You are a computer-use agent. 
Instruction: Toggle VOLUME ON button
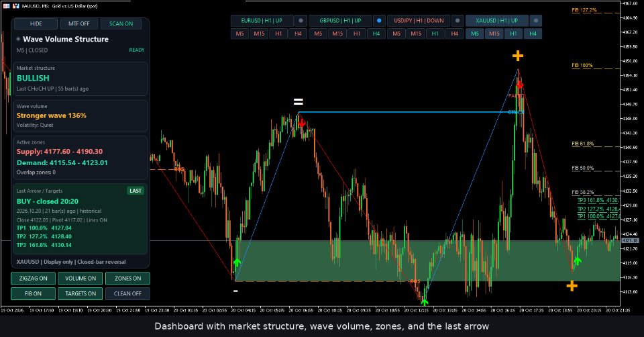click(x=80, y=278)
